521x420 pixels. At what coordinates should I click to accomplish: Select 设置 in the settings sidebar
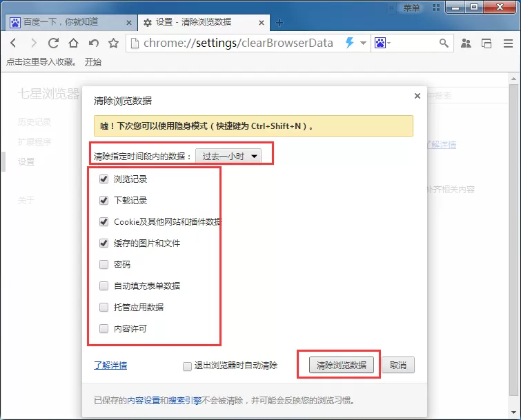tap(26, 161)
